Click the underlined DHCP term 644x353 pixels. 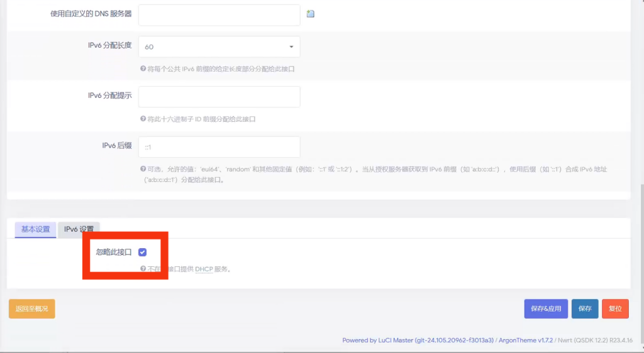click(203, 269)
